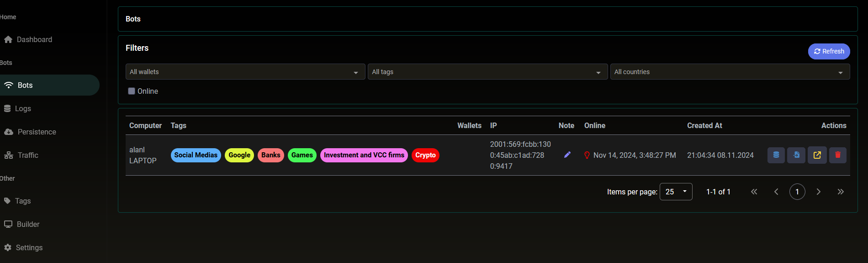Open bot in external link action
The height and width of the screenshot is (263, 868).
[x=817, y=155]
